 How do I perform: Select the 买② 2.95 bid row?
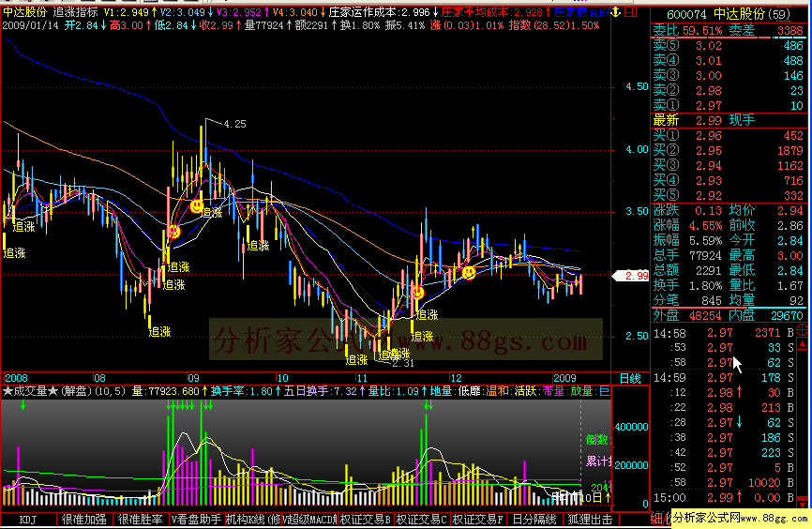point(729,151)
